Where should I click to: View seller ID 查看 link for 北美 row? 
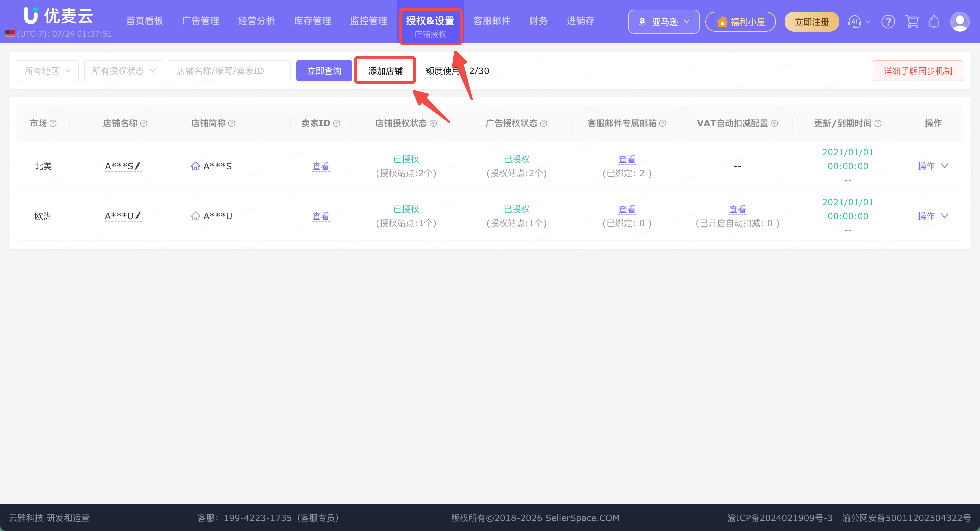click(321, 166)
